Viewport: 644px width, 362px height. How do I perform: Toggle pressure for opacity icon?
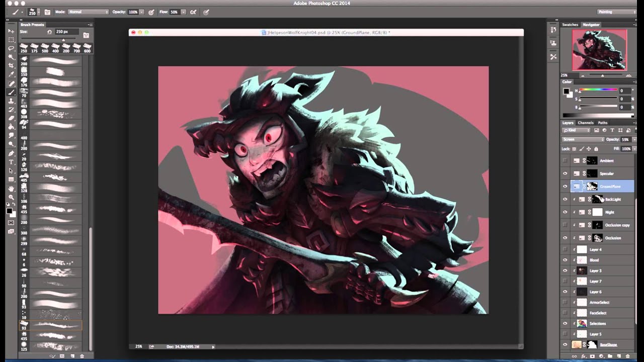tap(151, 12)
